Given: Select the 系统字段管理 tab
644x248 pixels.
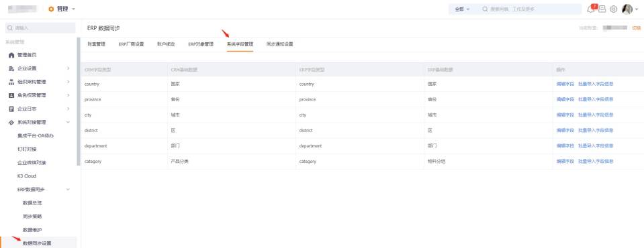Looking at the screenshot, I should click(x=240, y=44).
